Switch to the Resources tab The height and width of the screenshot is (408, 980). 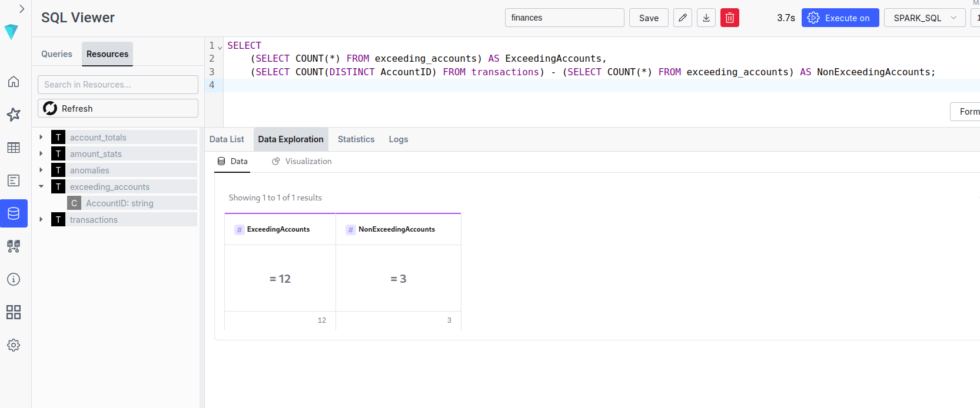click(x=107, y=54)
